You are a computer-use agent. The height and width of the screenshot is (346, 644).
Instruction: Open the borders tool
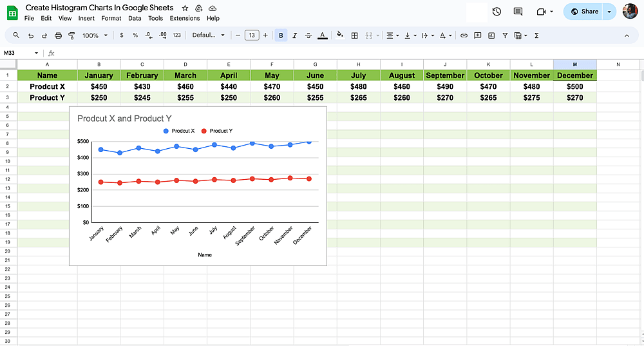click(x=354, y=35)
